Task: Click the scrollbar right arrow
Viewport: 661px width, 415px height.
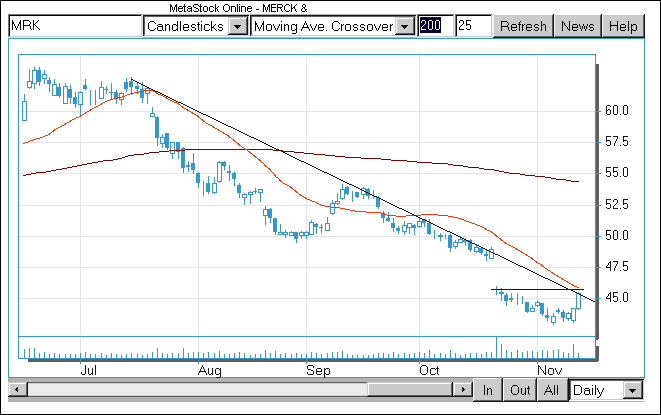Action: click(462, 389)
